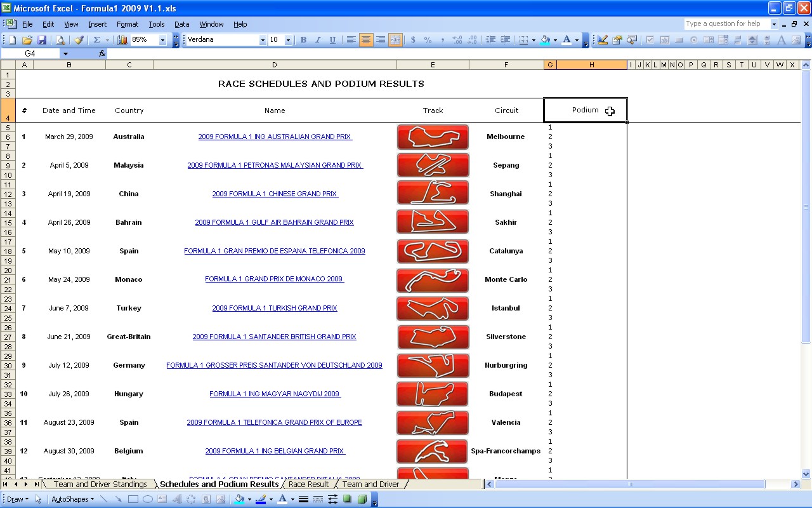Click the Open file folder icon
The width and height of the screenshot is (812, 508).
click(x=27, y=39)
